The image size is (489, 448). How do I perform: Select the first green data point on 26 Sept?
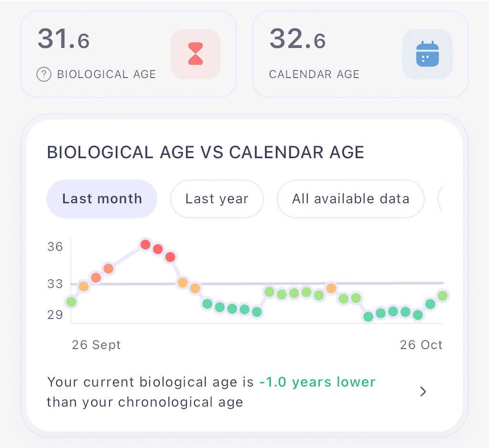(x=71, y=302)
